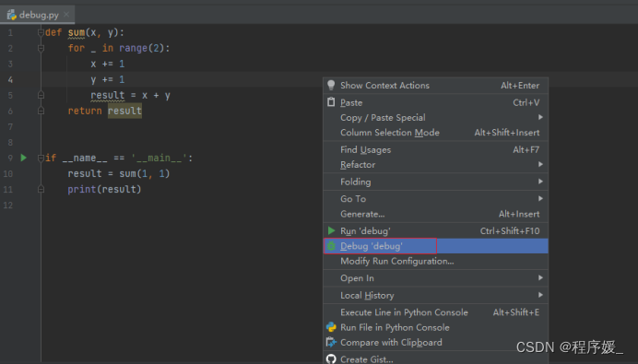Image resolution: width=638 pixels, height=364 pixels.
Task: Click the fold end marker on line 11
Action: [x=41, y=189]
